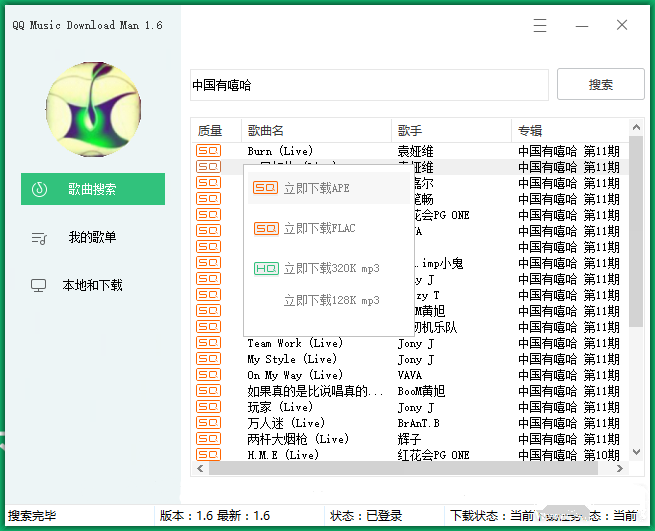
Task: Click SQ icon in the FLAC menu entry
Action: pyautogui.click(x=266, y=229)
